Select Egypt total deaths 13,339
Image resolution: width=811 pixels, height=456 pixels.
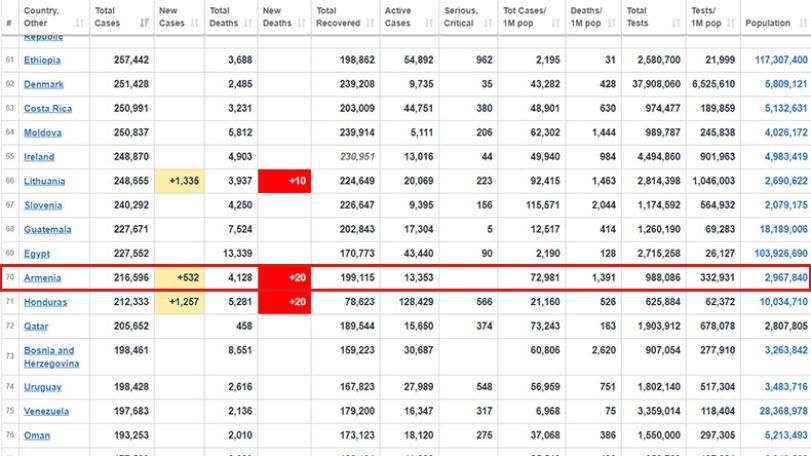click(237, 254)
